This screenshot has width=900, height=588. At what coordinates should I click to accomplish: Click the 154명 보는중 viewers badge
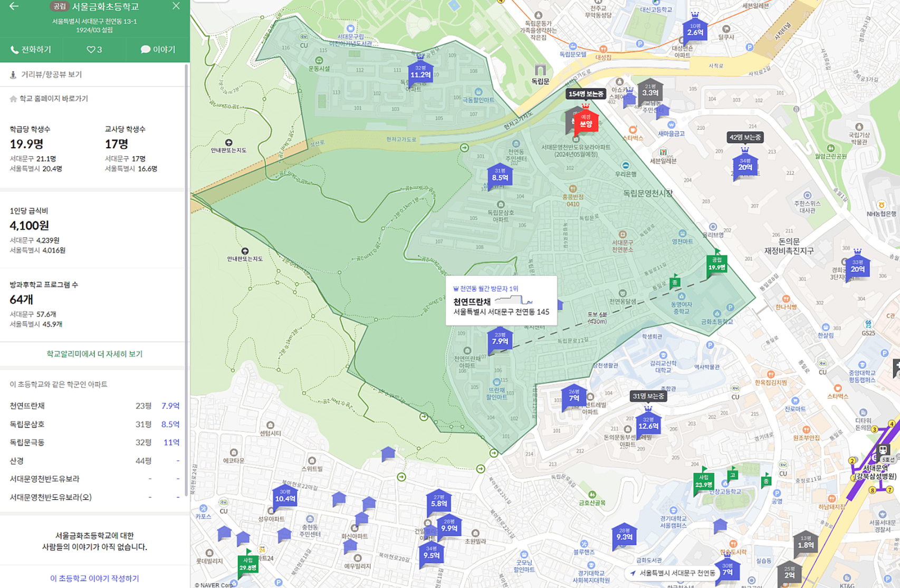pos(586,94)
